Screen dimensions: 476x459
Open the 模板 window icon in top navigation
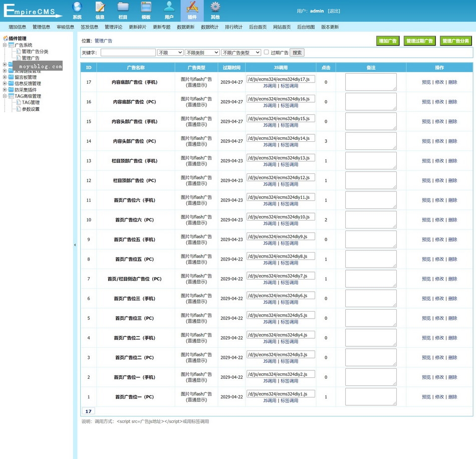[146, 7]
